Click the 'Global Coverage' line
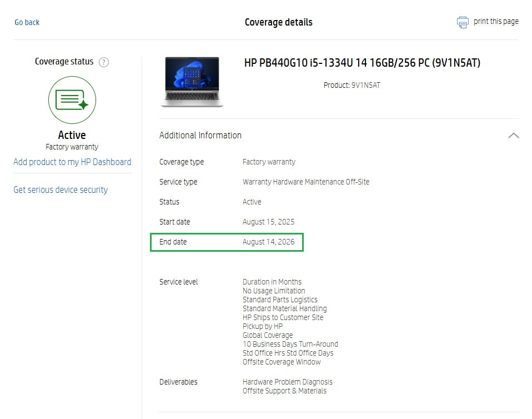Screen dimensions: 532x419 point(267,335)
